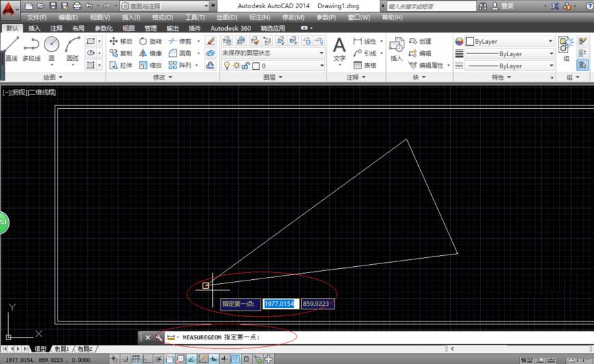Click the layer 0 color swatch
The height and width of the screenshot is (364, 594).
coord(256,66)
